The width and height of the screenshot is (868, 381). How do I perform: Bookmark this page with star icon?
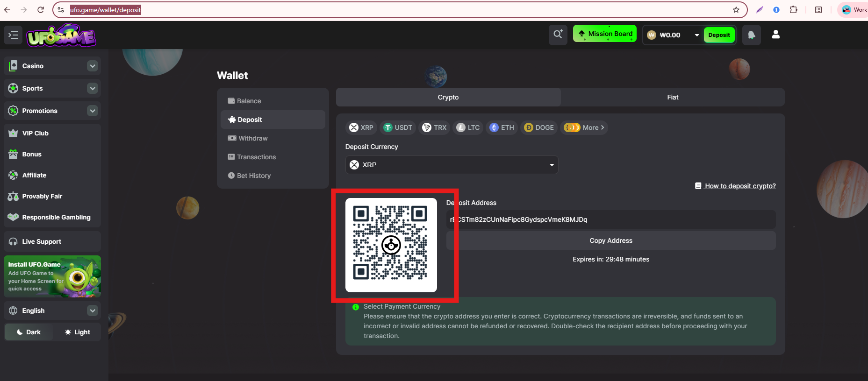[736, 10]
